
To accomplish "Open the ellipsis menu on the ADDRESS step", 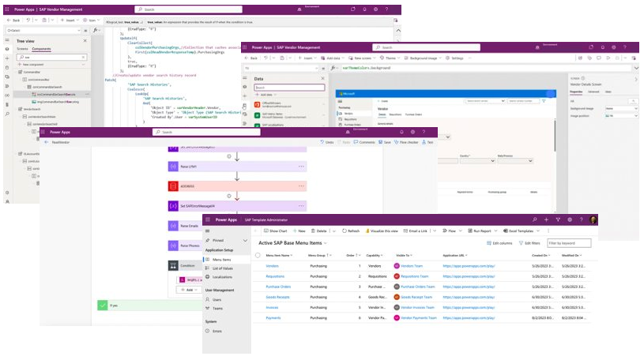I will coord(301,186).
